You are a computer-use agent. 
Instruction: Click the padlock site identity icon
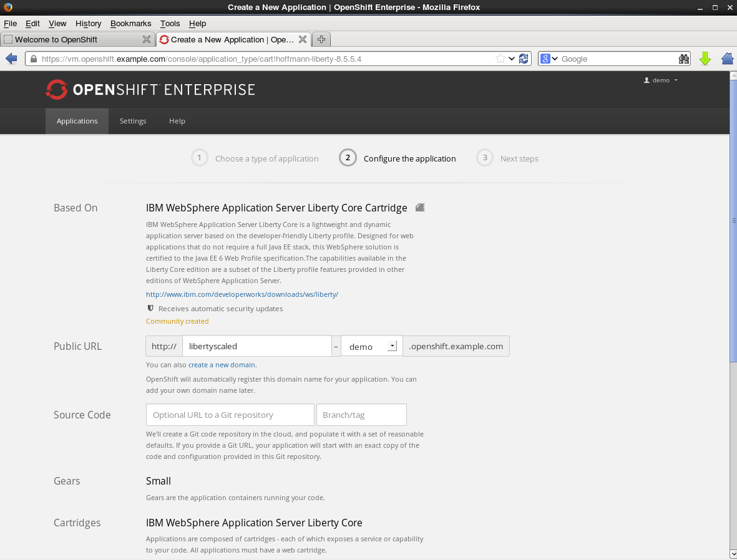click(x=33, y=59)
